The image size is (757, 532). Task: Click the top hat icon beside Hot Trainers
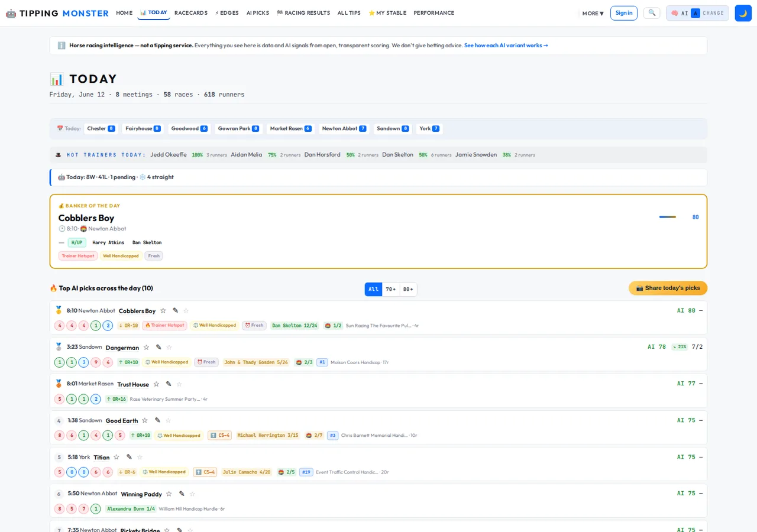click(58, 155)
